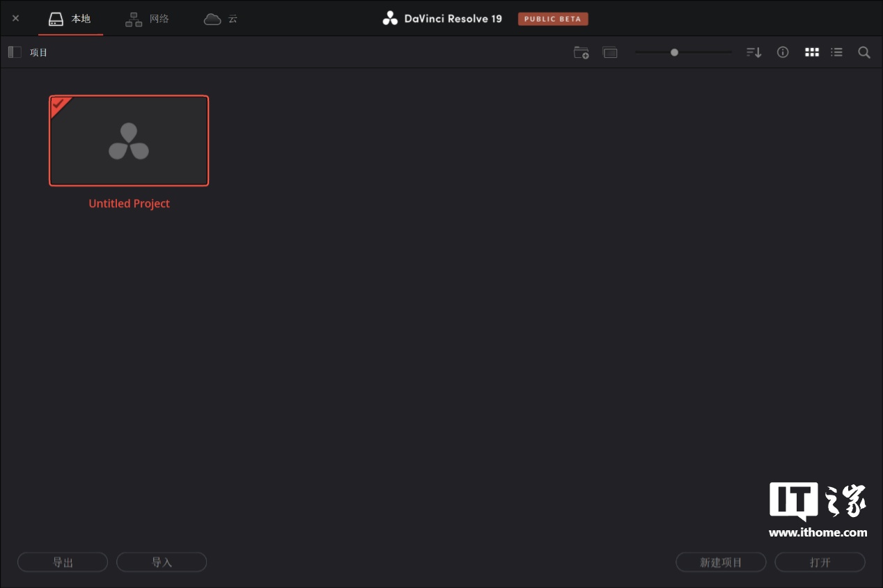Click the 新建项目 new project button
The width and height of the screenshot is (883, 588).
pos(721,562)
